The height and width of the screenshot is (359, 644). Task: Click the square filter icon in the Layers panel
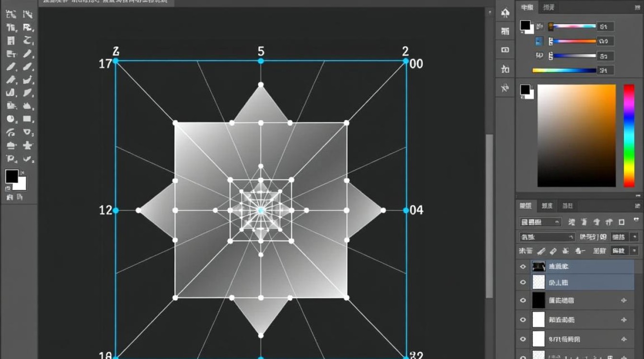tap(621, 222)
